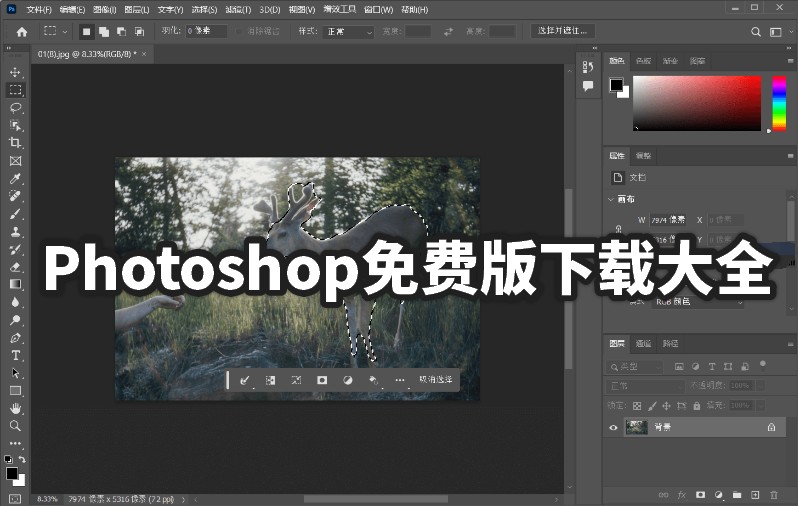Select the Lasso tool
This screenshot has width=798, height=506.
pos(15,108)
